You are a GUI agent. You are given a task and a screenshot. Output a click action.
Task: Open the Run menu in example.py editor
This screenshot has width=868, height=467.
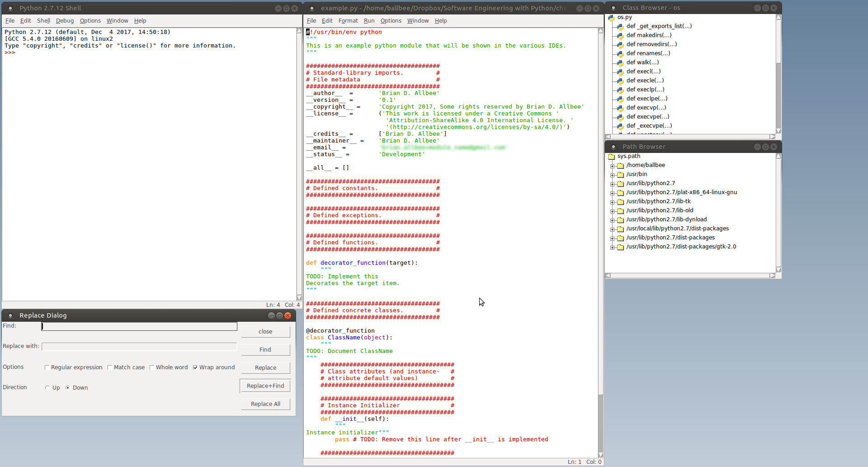pos(369,21)
